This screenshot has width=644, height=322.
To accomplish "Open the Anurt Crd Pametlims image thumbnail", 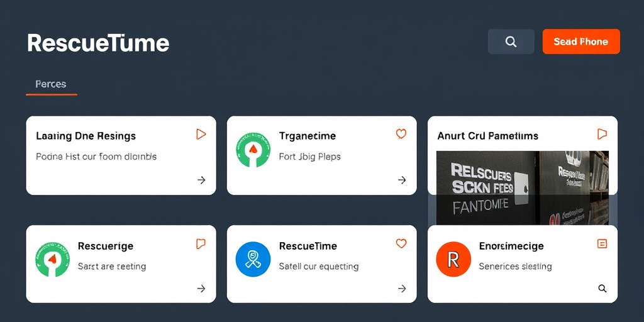I will (x=522, y=187).
